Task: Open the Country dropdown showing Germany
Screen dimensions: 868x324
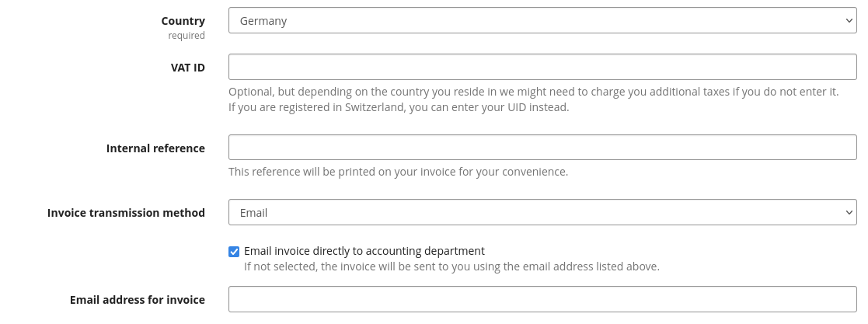Action: (x=542, y=21)
